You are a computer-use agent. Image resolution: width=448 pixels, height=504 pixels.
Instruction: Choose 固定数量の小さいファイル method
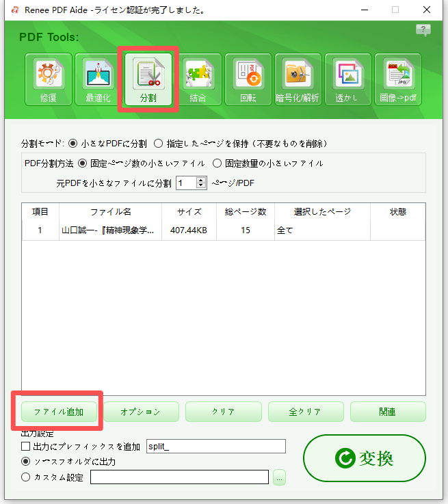tap(217, 163)
